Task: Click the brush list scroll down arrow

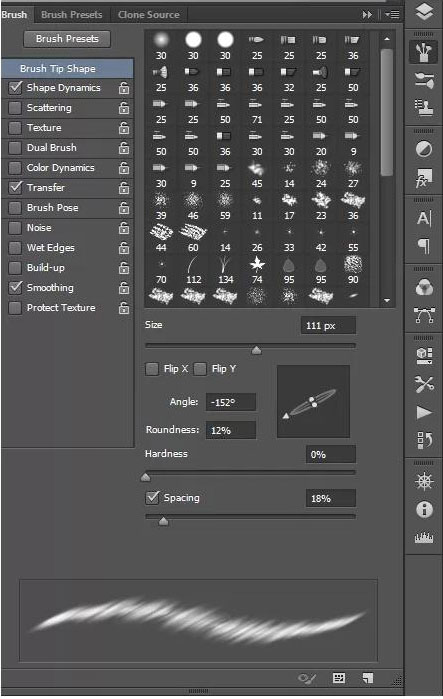Action: 387,300
